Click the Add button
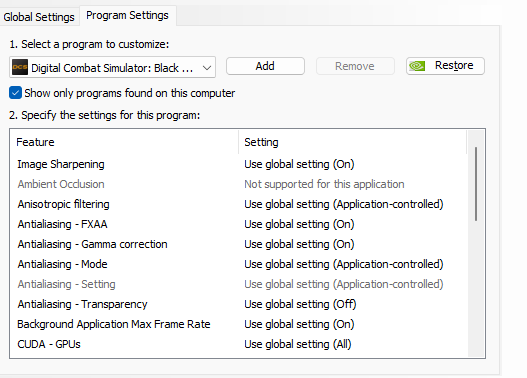The width and height of the screenshot is (527, 378). [x=265, y=66]
